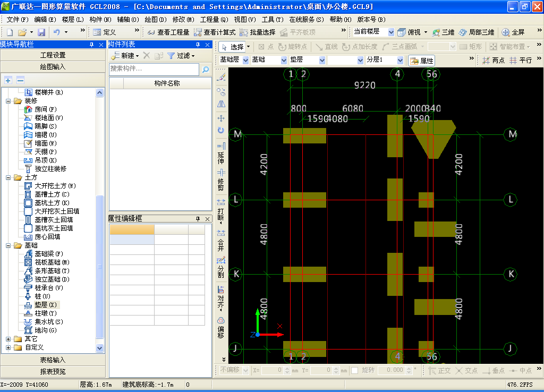Expand the 其它 tree folder
The width and height of the screenshot is (544, 392).
(8, 339)
